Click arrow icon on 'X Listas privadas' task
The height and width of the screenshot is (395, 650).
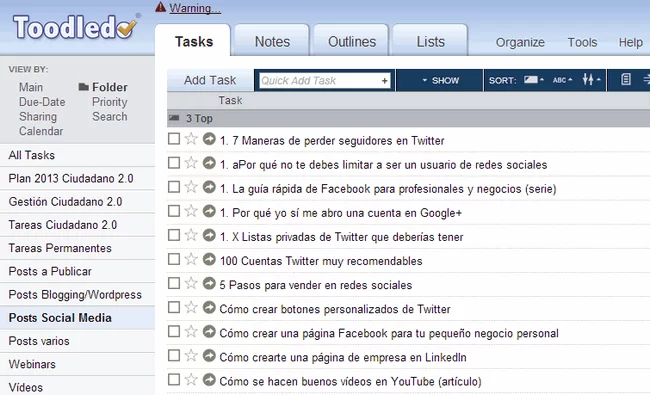[209, 235]
